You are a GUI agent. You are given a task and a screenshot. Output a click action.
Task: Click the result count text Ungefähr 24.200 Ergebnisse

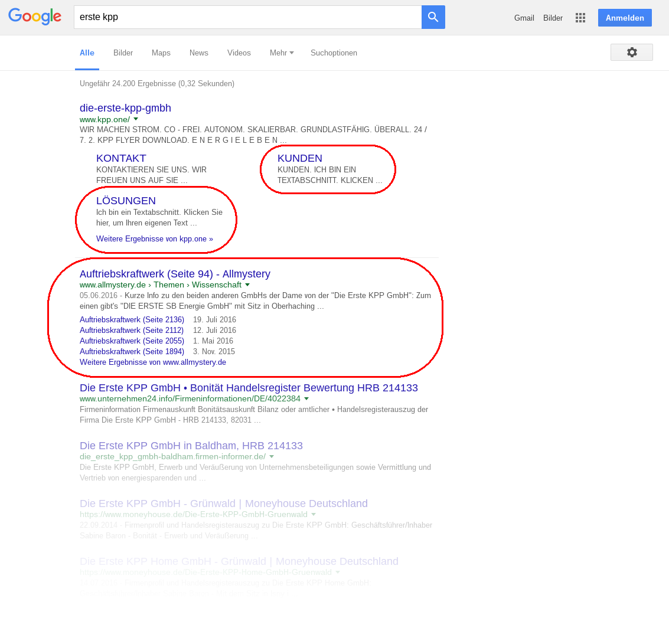point(157,84)
